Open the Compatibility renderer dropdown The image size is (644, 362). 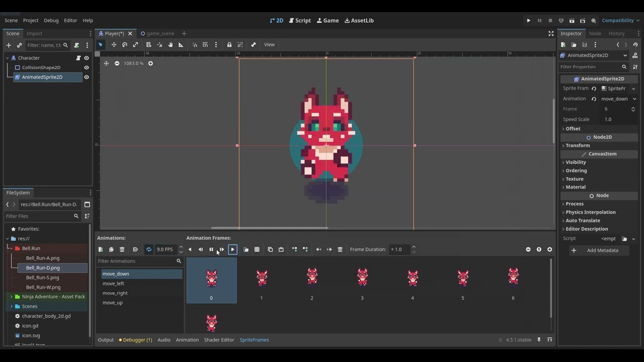[620, 21]
